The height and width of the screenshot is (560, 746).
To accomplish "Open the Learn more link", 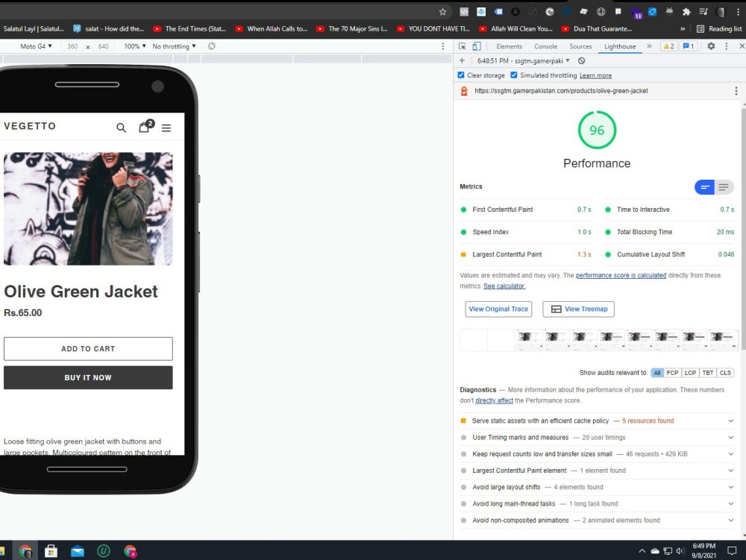I will (x=595, y=75).
